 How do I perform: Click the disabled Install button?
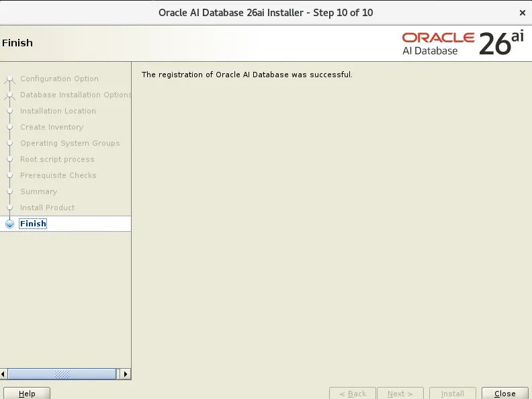pyautogui.click(x=453, y=393)
